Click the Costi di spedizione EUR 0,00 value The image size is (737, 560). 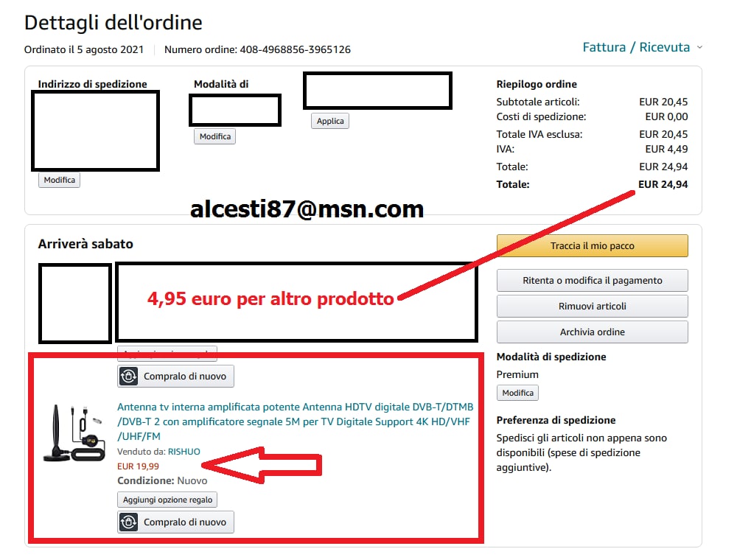(x=666, y=116)
